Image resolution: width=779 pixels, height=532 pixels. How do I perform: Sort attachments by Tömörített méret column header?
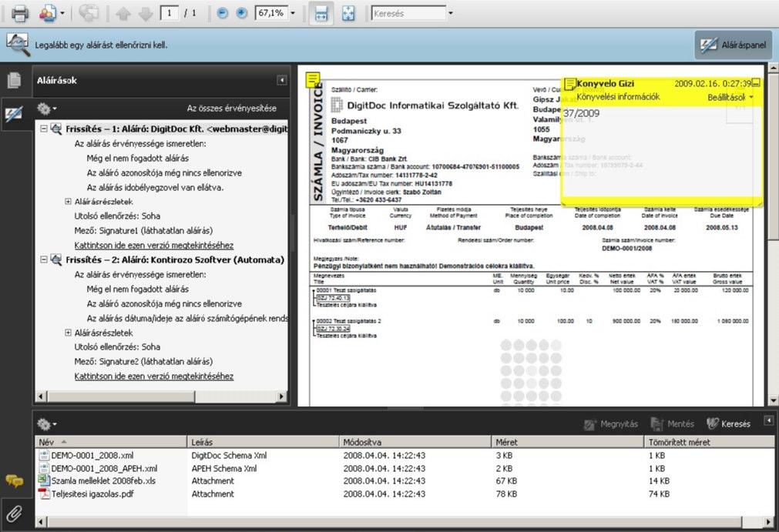click(x=710, y=442)
